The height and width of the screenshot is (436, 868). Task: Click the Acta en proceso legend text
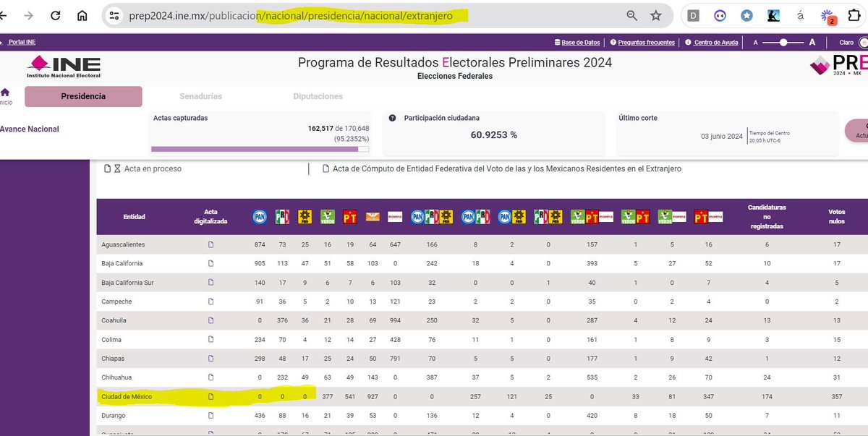153,168
